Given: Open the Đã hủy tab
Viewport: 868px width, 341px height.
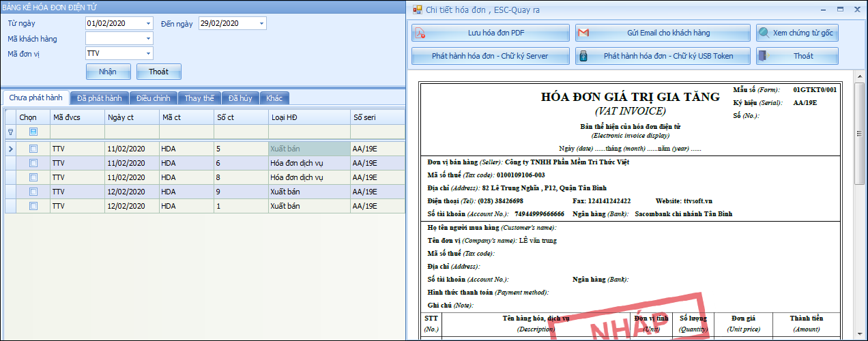Looking at the screenshot, I should [x=240, y=98].
